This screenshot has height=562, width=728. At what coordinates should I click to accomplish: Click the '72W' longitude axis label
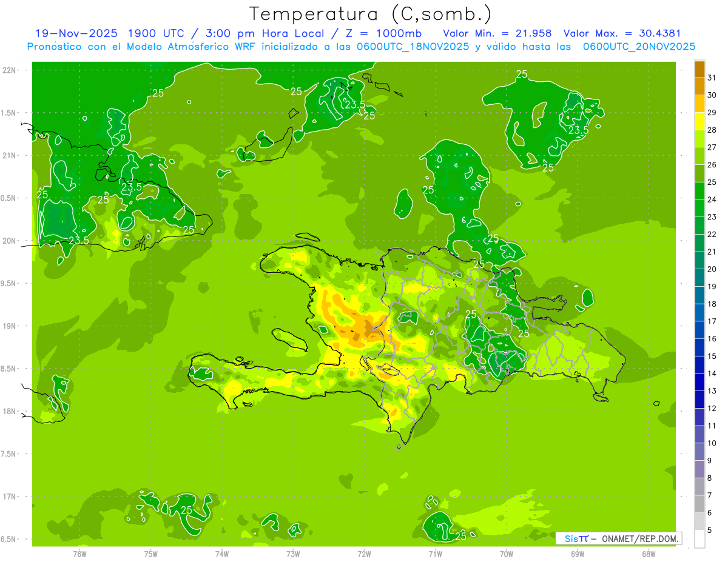click(x=364, y=554)
